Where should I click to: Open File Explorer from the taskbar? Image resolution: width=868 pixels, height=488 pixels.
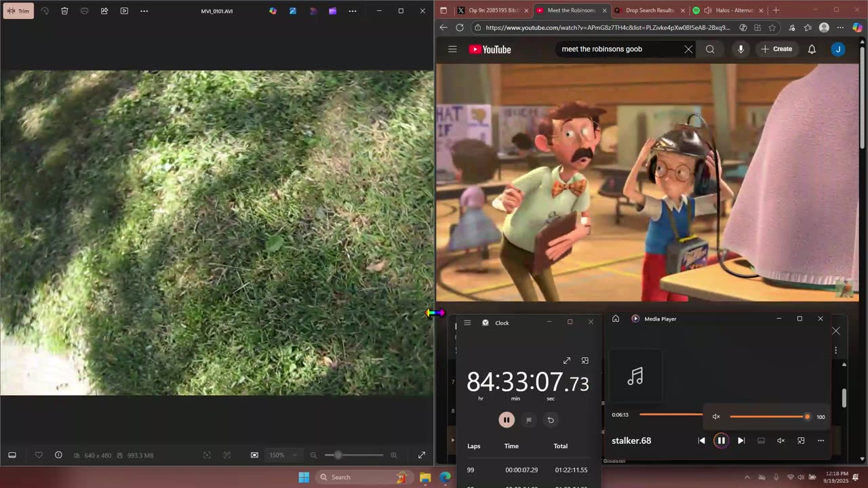point(425,477)
